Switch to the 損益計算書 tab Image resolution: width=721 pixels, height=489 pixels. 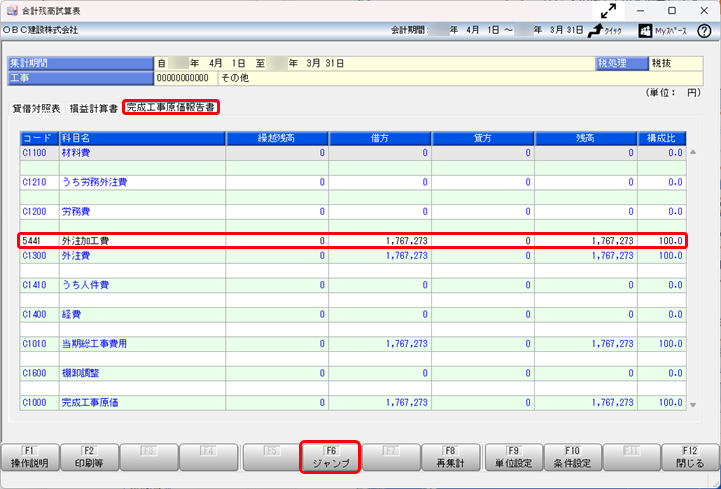coord(93,107)
